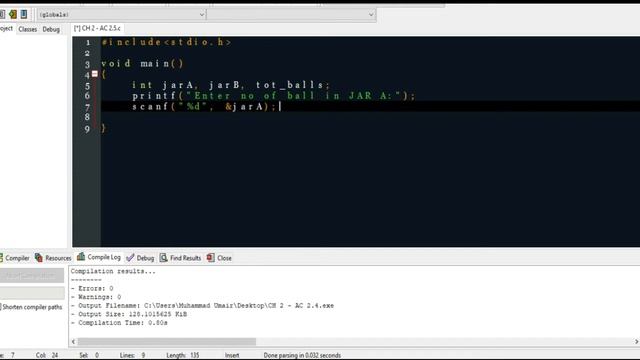Click the "Length: 135" status bar entry
This screenshot has height=360, width=640.
point(183,356)
